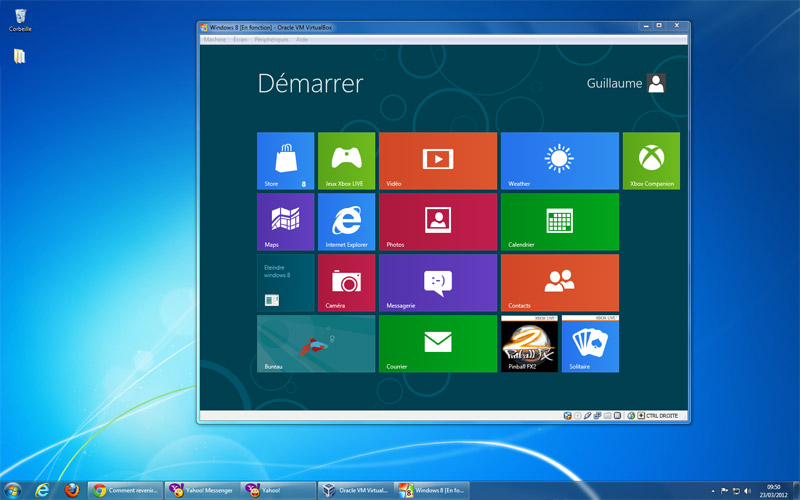
Task: Open the Maps tile
Action: coord(285,222)
